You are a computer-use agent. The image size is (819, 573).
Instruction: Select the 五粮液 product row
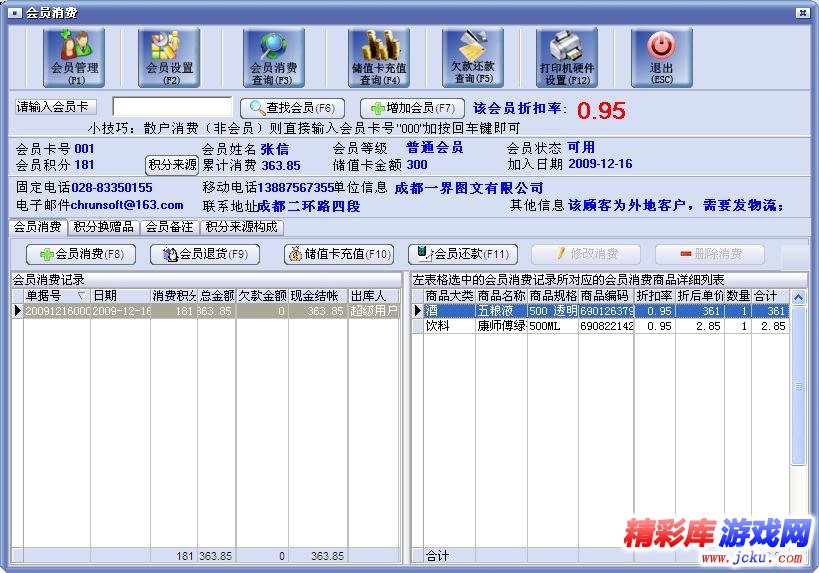601,311
